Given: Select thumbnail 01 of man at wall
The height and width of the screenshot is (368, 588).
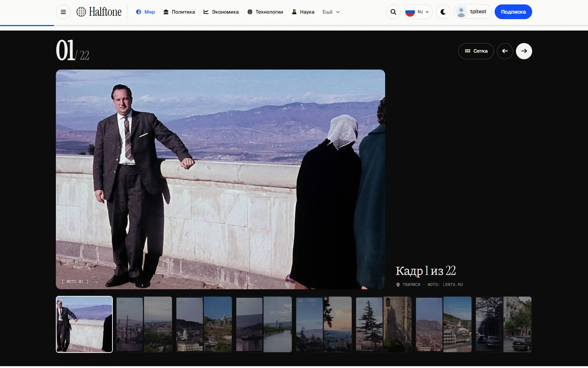Looking at the screenshot, I should tap(84, 324).
